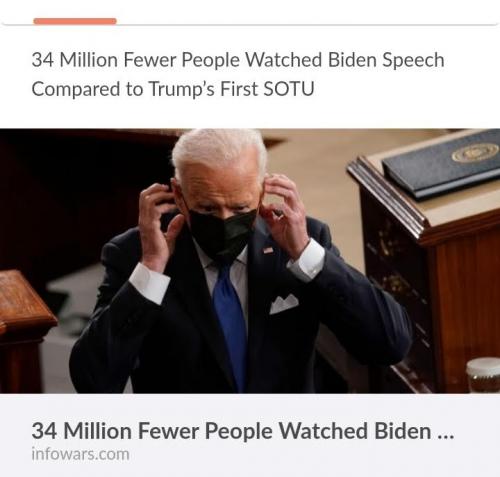Screen dimensions: 500x477
Task: Click the white pocket square in the photo
Action: tap(284, 303)
